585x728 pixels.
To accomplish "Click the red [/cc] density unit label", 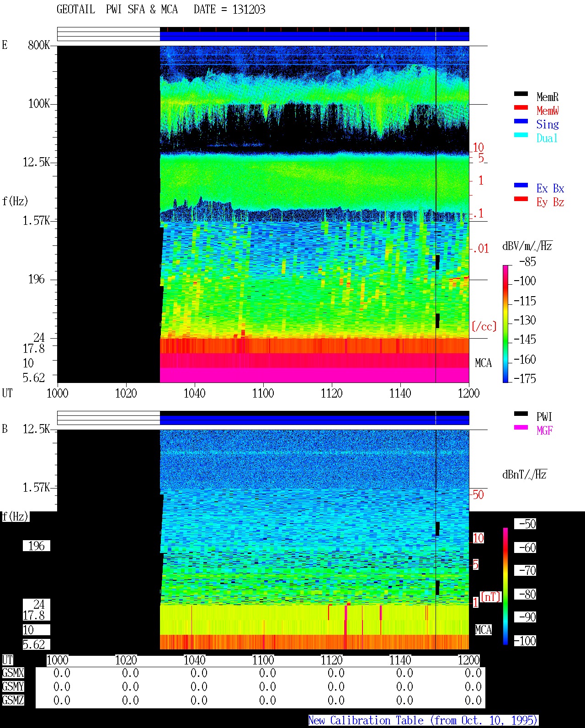I will pos(484,326).
